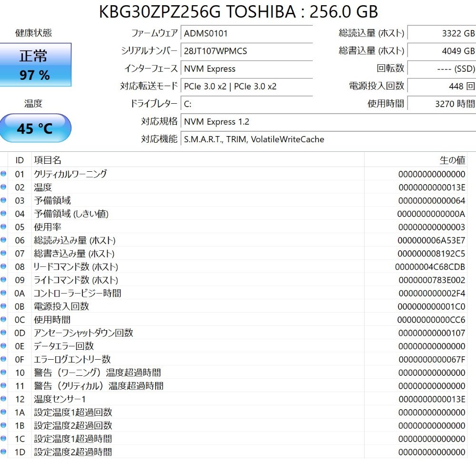The width and height of the screenshot is (476, 471).
Task: Click status dot for クリティカルワーニング row
Action: point(3,174)
